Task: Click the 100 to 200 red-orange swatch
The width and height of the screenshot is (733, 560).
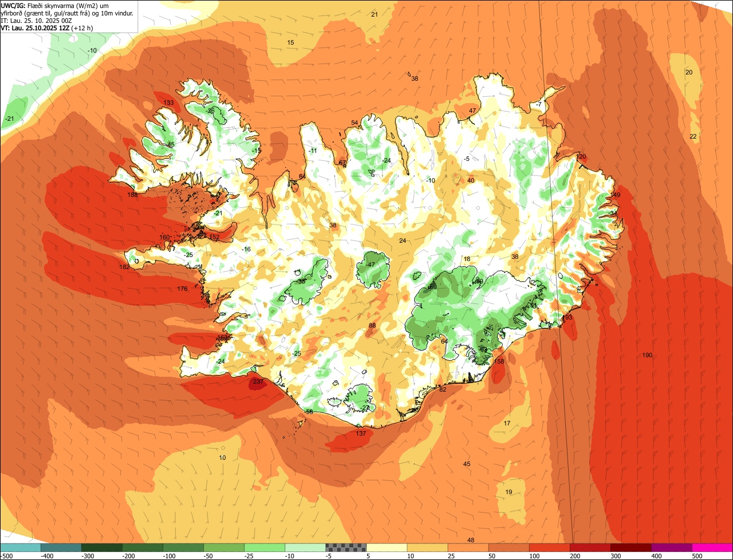Action: pos(549,547)
